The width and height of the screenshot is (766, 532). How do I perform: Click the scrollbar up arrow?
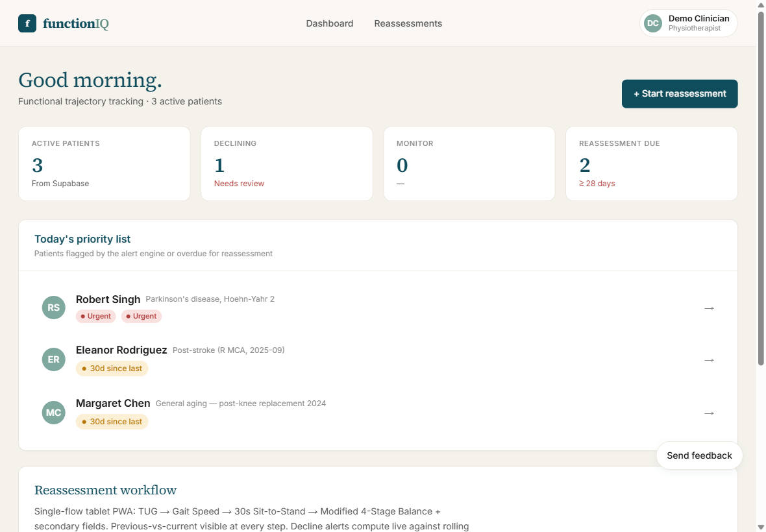761,5
